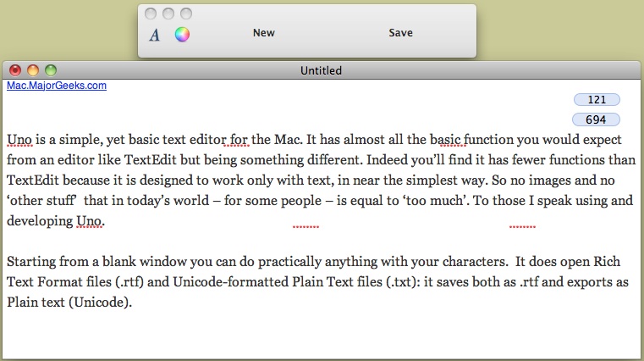Open the color wheel picker
Image resolution: width=644 pixels, height=361 pixels.
[x=182, y=35]
